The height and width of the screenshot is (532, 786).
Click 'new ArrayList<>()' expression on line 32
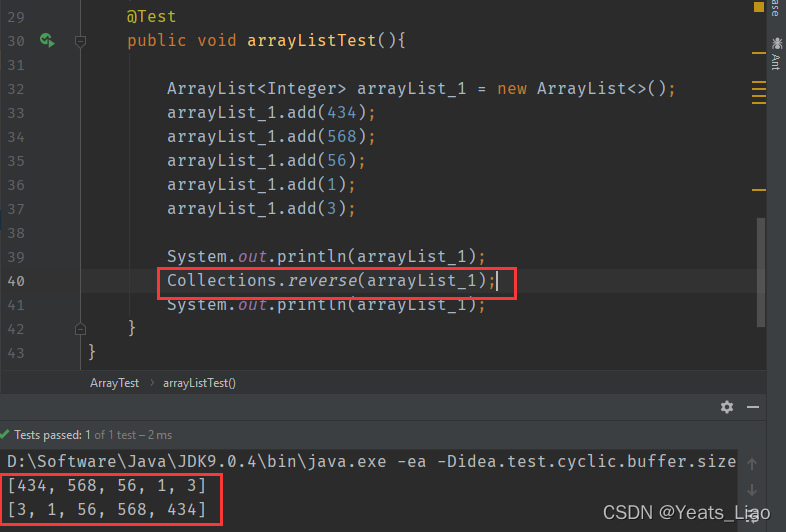point(581,89)
